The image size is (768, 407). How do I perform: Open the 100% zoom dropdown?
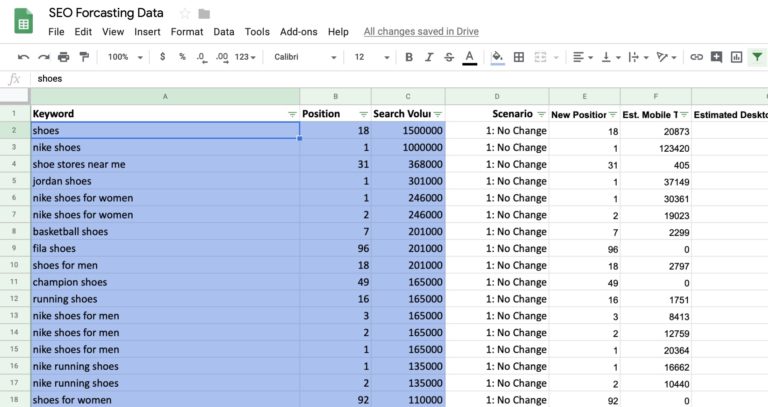125,57
